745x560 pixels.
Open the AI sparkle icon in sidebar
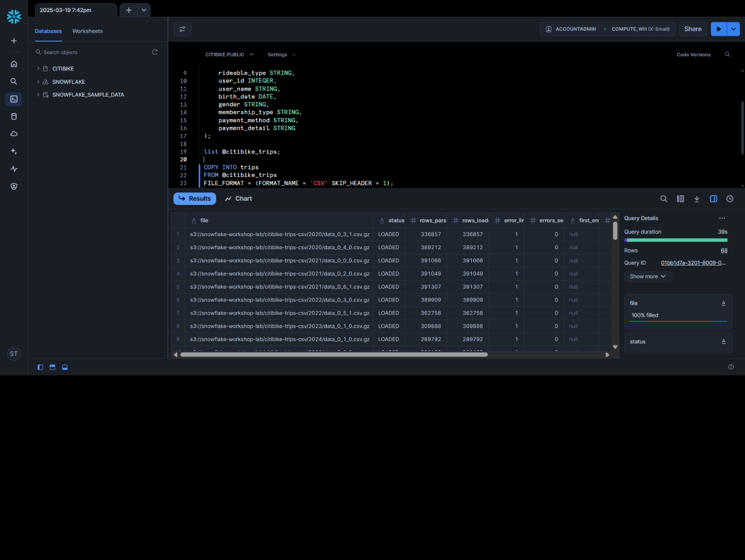click(x=14, y=151)
